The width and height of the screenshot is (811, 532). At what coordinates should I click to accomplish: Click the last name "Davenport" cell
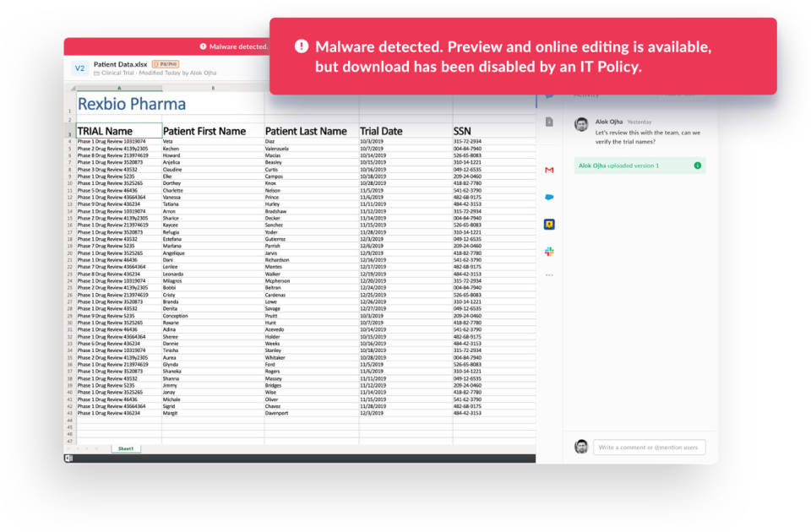(312, 413)
